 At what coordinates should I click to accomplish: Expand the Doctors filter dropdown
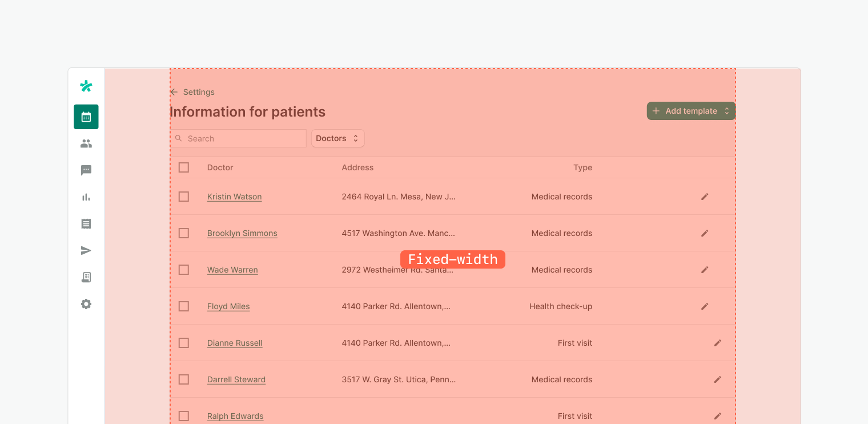click(337, 138)
